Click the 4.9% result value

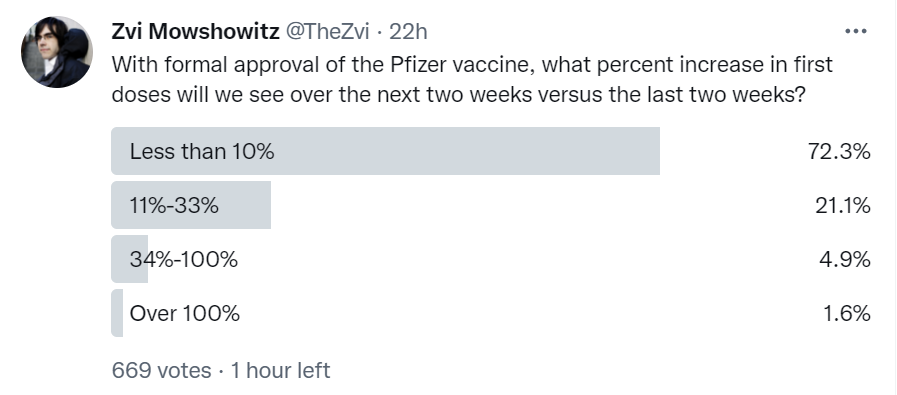click(844, 259)
